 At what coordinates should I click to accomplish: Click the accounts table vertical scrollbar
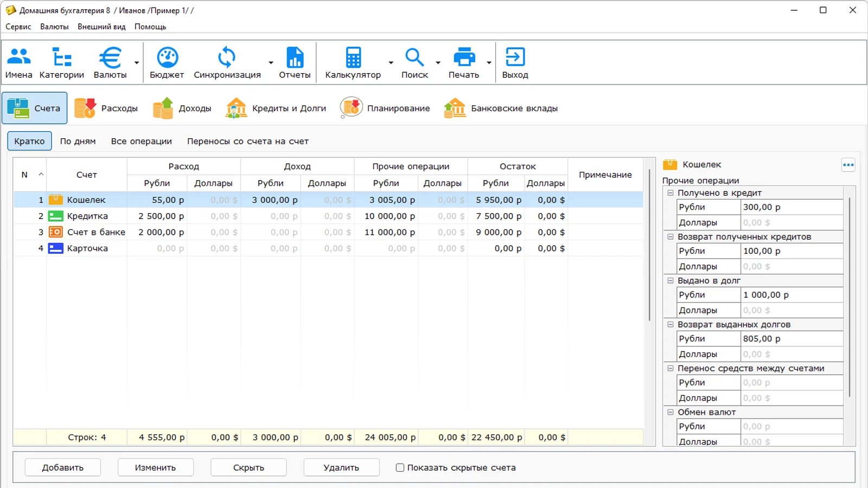[649, 244]
